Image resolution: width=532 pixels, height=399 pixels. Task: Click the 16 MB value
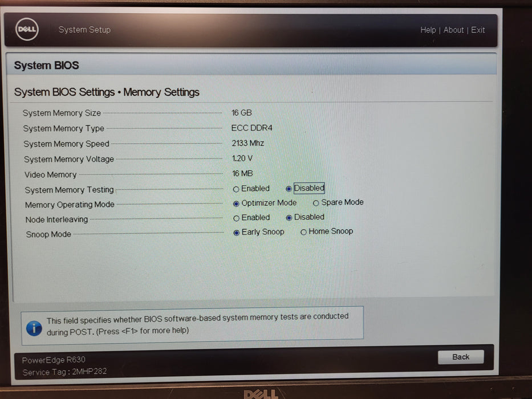[x=242, y=173]
